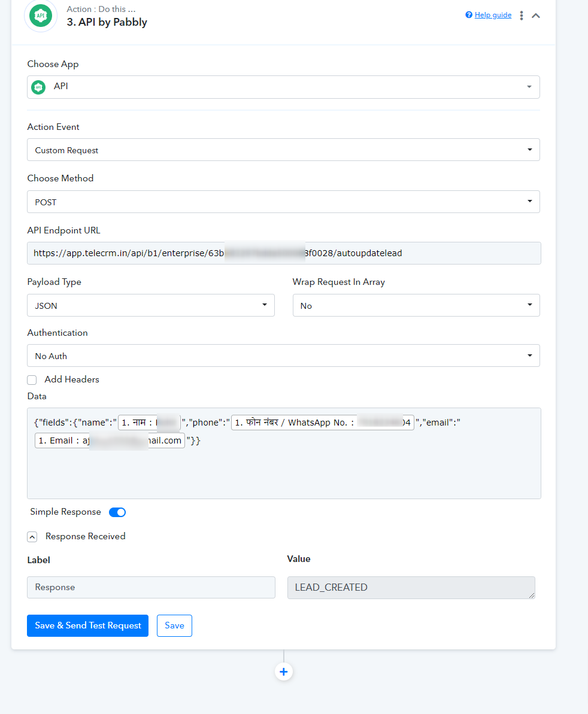Check the Add Headers checkbox
This screenshot has width=588, height=714.
point(32,380)
